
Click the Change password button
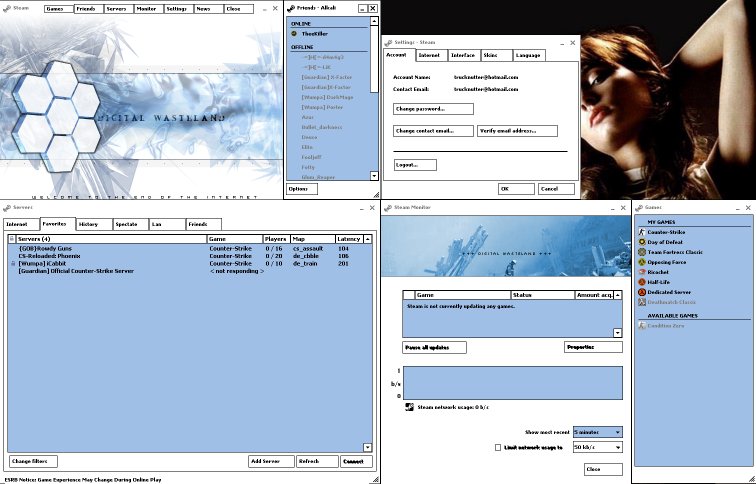(x=433, y=109)
